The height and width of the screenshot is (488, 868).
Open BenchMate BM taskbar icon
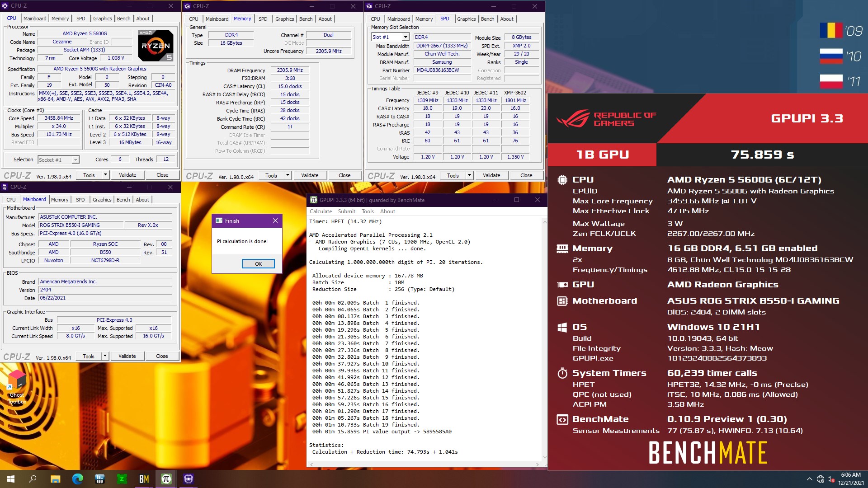coord(144,479)
